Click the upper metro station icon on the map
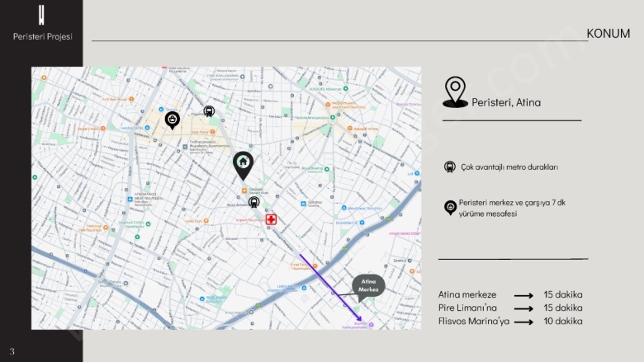644x362 pixels. pyautogui.click(x=209, y=110)
